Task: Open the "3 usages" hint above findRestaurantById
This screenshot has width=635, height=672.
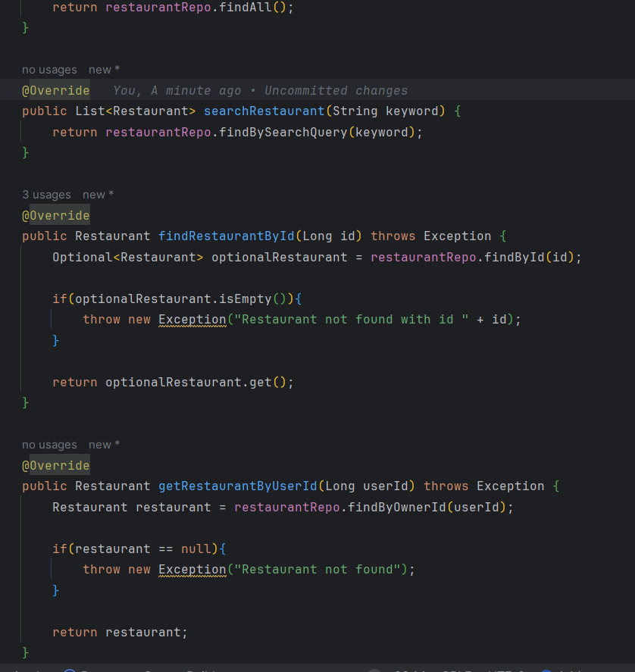Action: [46, 195]
